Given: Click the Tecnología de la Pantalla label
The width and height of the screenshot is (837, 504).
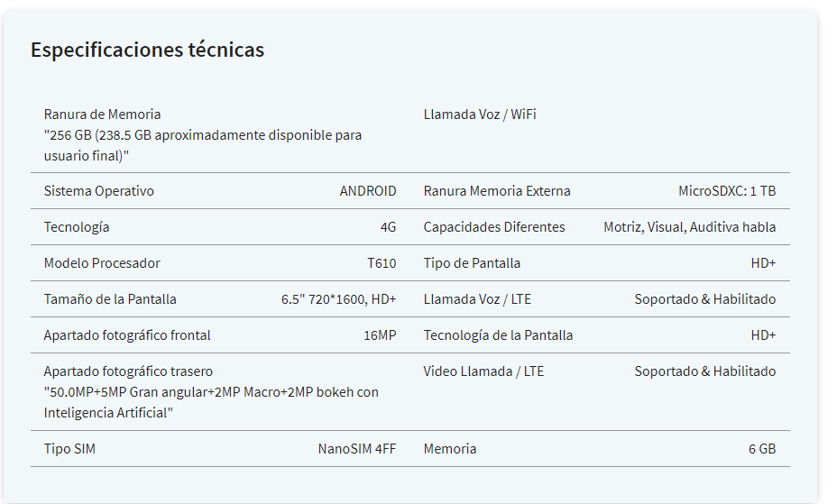Looking at the screenshot, I should point(498,335).
